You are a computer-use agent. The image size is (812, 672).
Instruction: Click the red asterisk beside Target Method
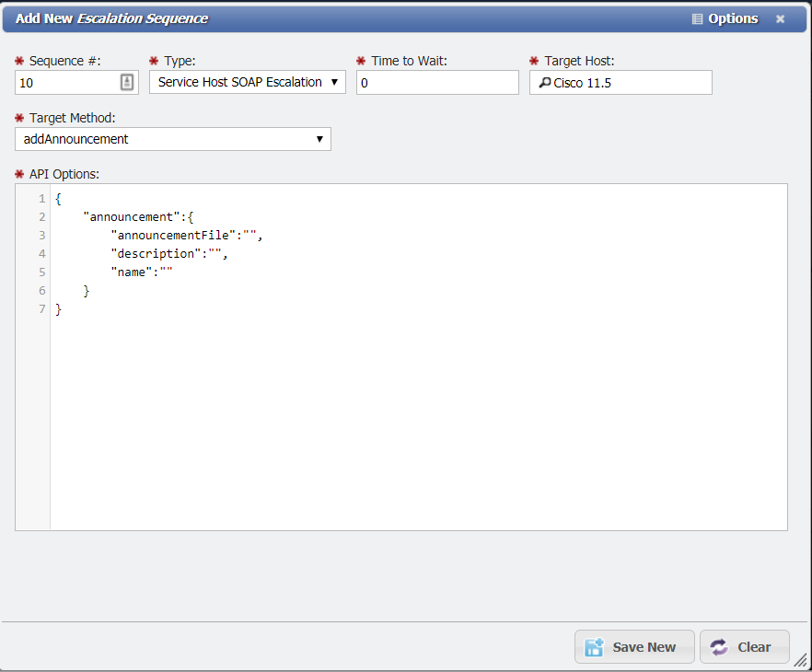click(18, 118)
